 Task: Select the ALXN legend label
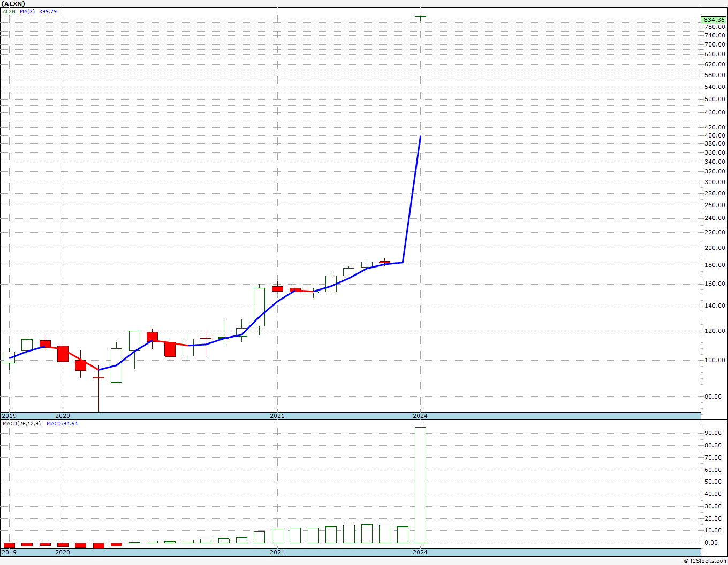(9, 11)
